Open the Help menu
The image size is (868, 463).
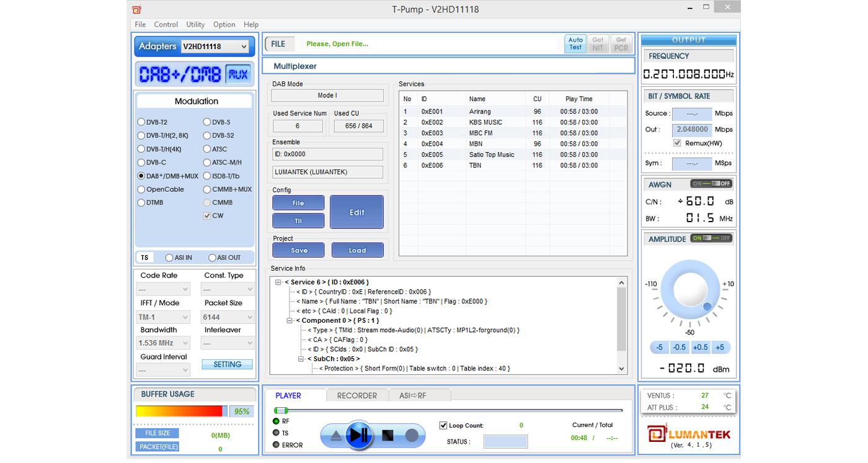[251, 25]
